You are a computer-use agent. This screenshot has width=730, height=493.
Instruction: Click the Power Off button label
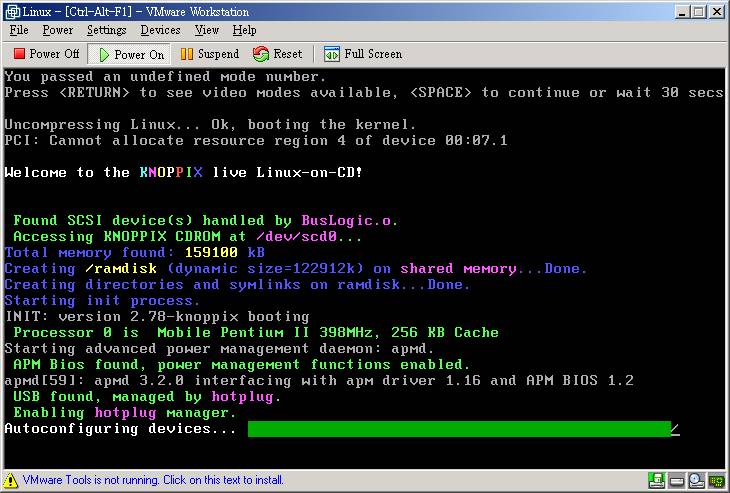pos(54,54)
